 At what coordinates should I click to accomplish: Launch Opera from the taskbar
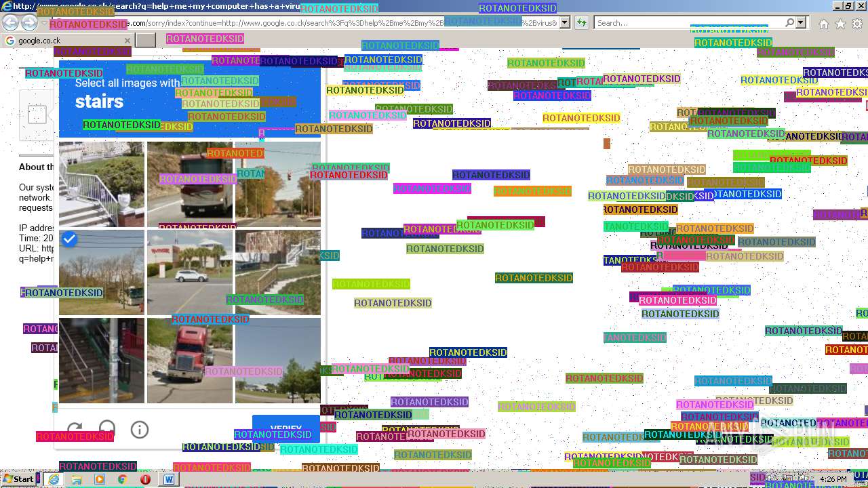145,479
